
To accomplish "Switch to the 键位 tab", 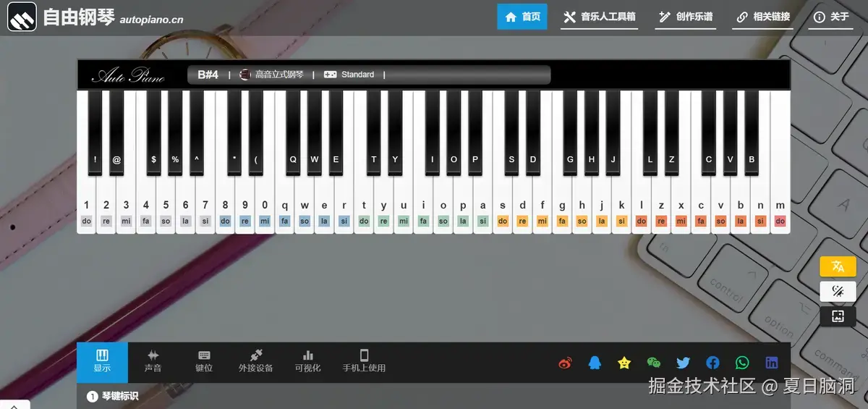I will pos(204,362).
